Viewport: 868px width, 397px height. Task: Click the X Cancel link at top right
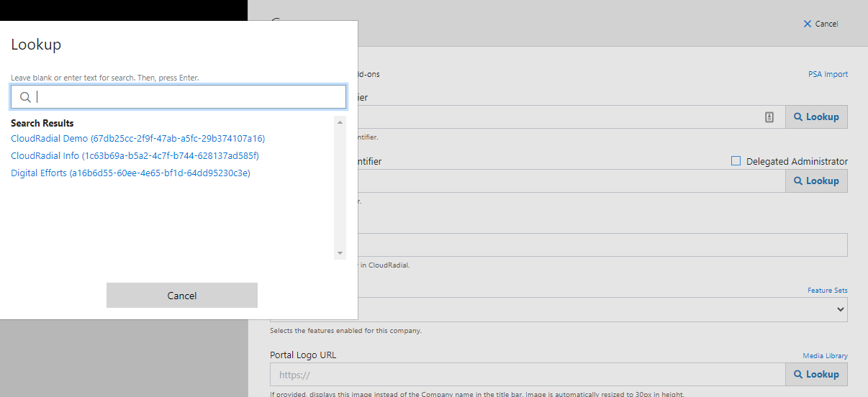tap(820, 24)
